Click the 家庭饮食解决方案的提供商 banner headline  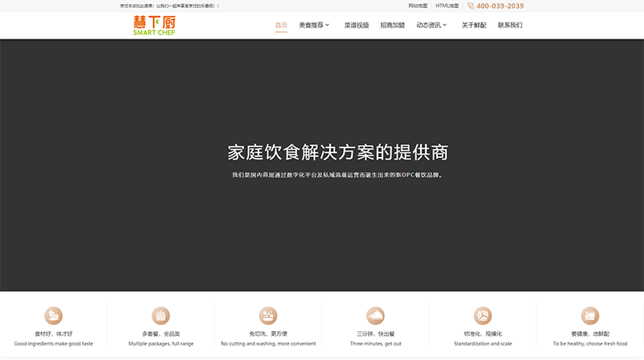pos(337,152)
